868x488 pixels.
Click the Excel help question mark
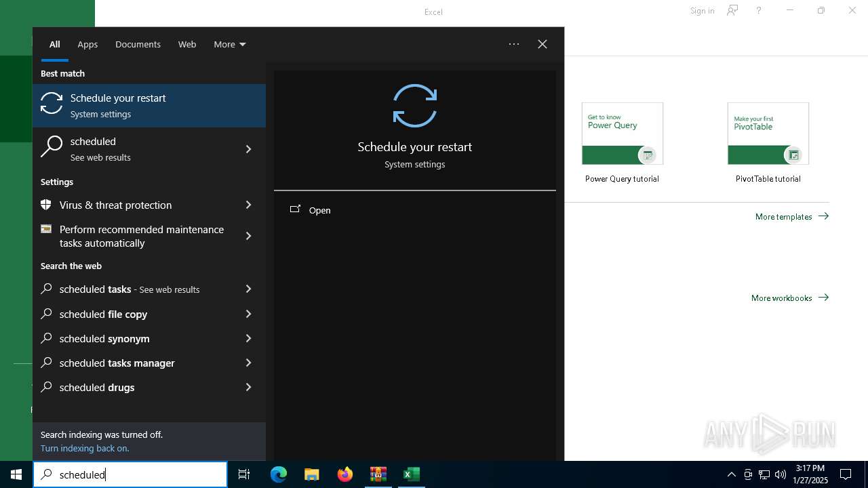(759, 11)
